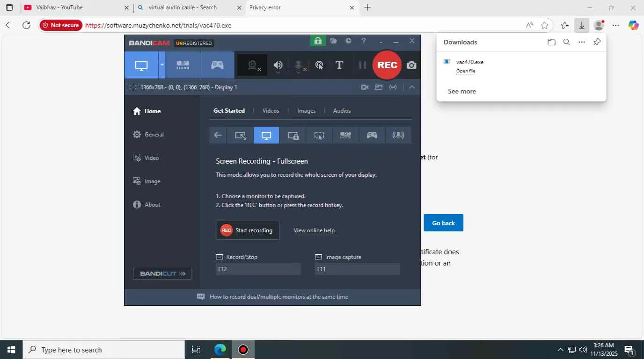
Task: Click the taskbar search box
Action: 104,350
